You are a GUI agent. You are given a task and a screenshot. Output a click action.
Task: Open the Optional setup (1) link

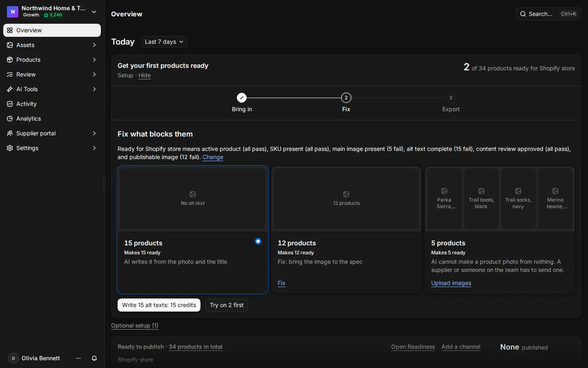pos(135,325)
